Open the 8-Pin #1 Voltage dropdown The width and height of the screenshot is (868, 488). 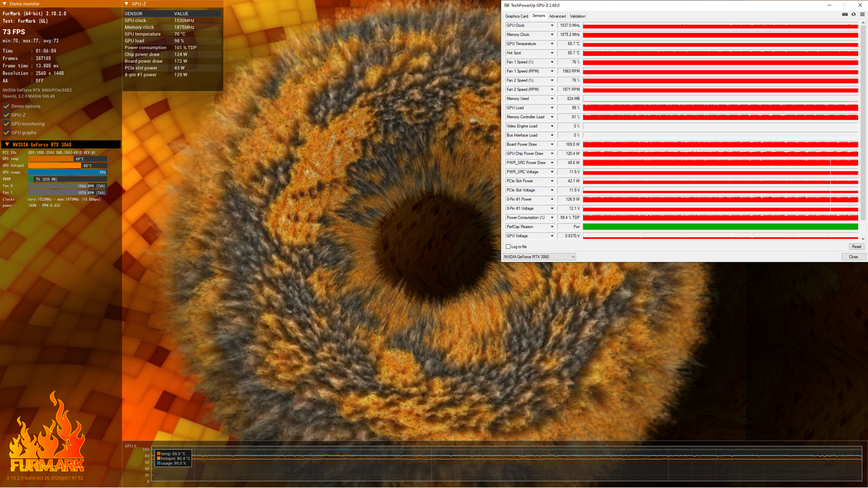pos(552,209)
